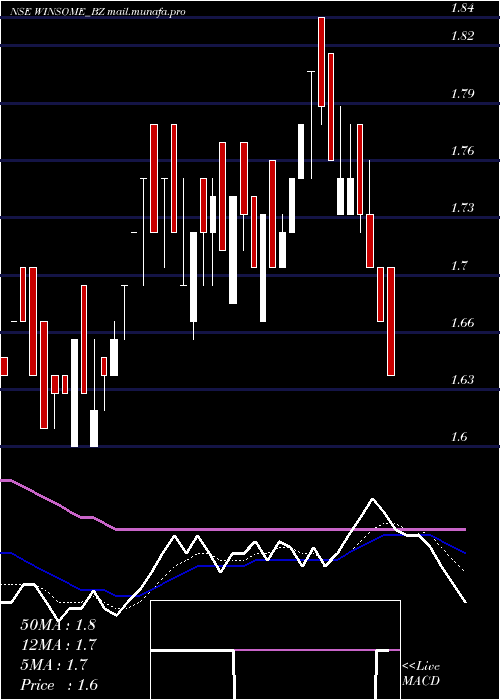Viewport: 500px width, 700px height.
Task: Select the 1.82 price axis label
Action: [x=461, y=36]
